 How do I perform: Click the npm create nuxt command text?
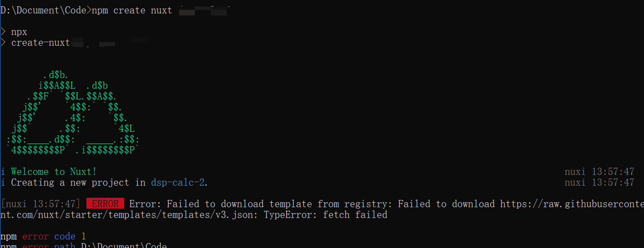[132, 10]
